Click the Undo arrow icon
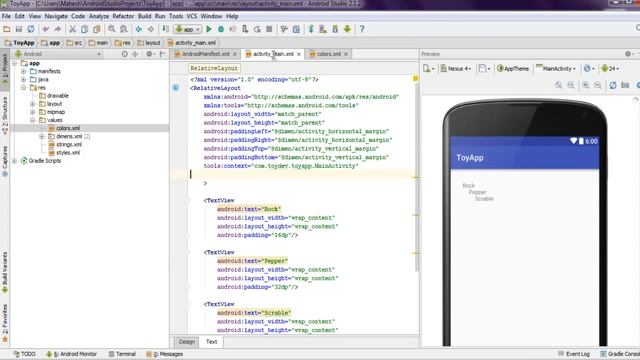Image resolution: width=640 pixels, height=360 pixels. click(x=46, y=29)
